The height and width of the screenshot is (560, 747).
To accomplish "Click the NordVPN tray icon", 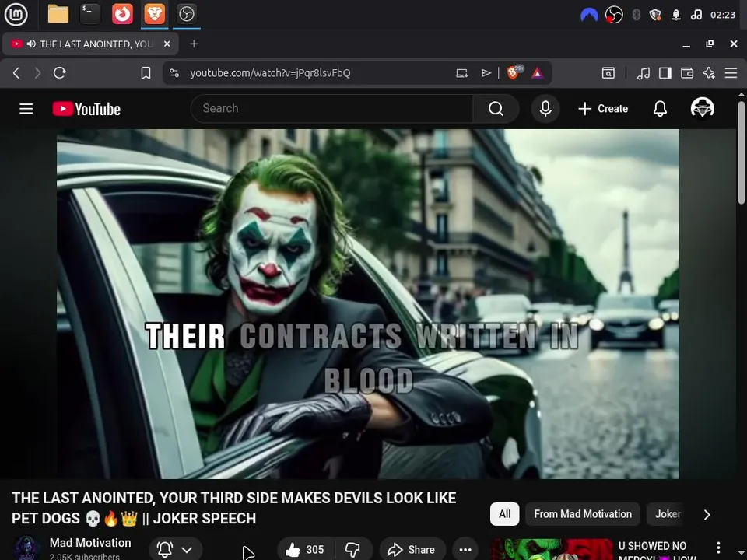I will pyautogui.click(x=589, y=15).
